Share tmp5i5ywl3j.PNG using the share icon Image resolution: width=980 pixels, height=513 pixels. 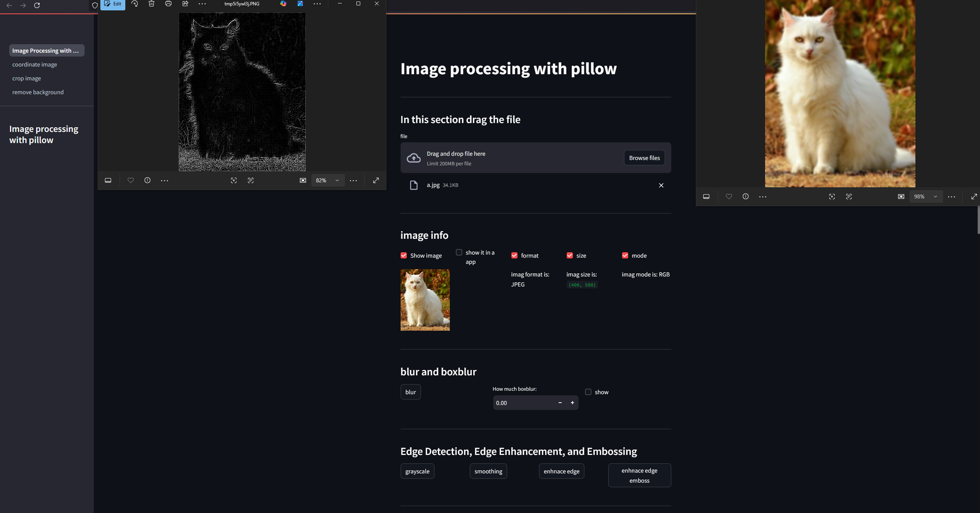pos(185,4)
